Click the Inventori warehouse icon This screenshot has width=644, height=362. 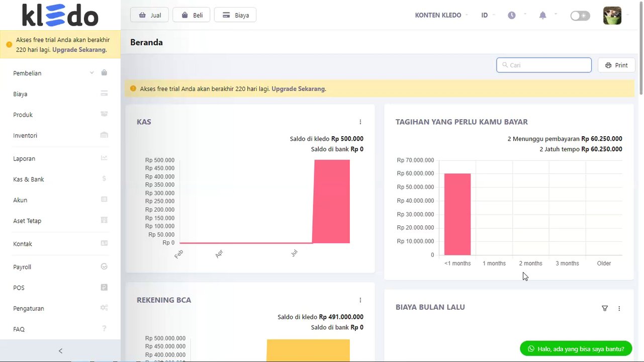tap(104, 135)
